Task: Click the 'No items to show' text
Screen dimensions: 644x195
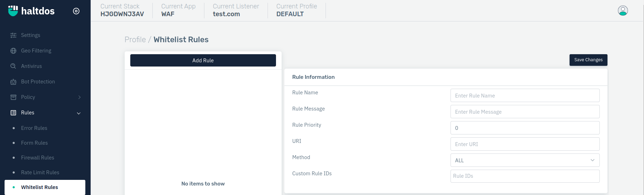Action: (x=203, y=184)
